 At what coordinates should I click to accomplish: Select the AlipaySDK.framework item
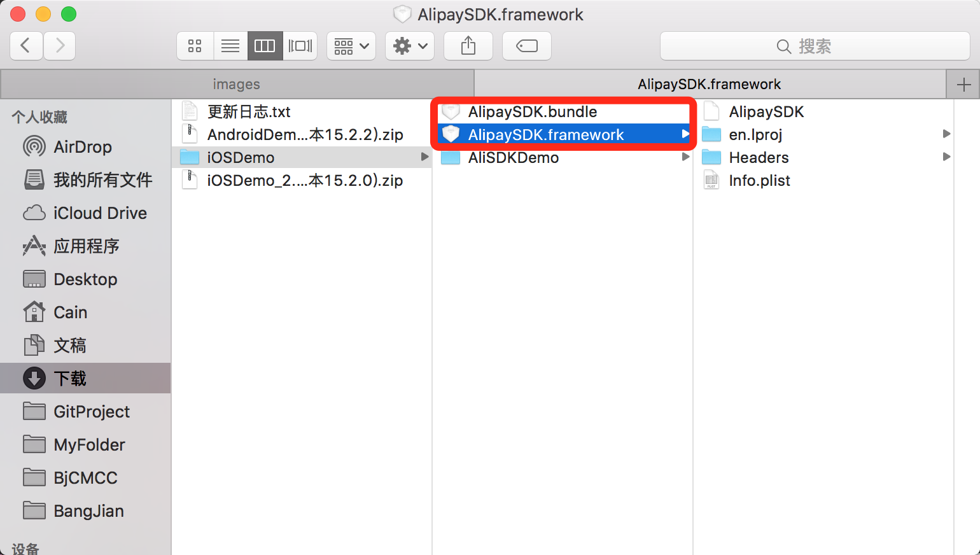click(563, 135)
